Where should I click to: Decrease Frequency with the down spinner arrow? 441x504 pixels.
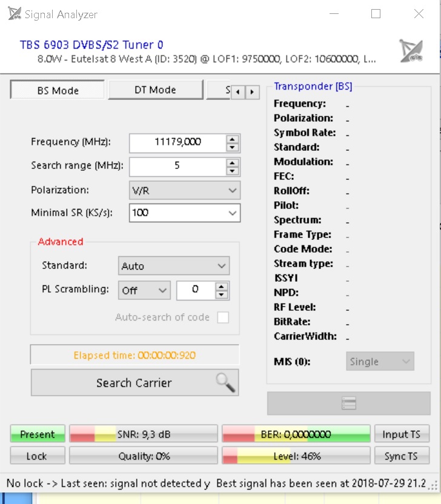click(232, 148)
